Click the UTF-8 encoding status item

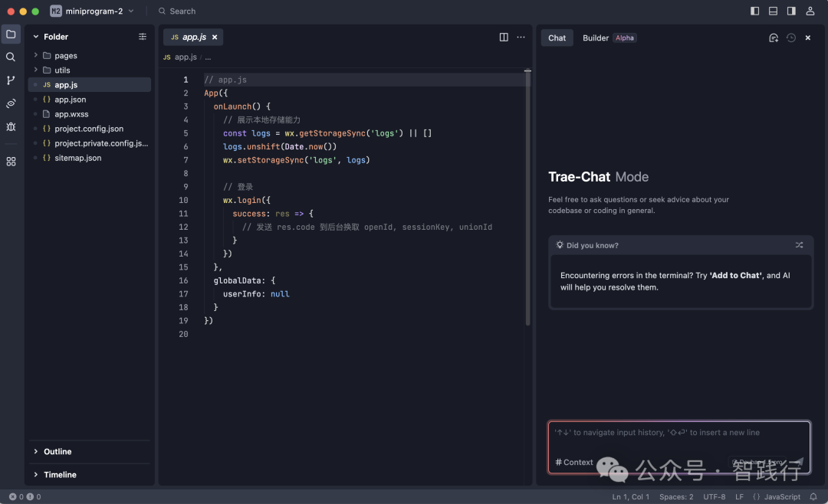coord(714,496)
